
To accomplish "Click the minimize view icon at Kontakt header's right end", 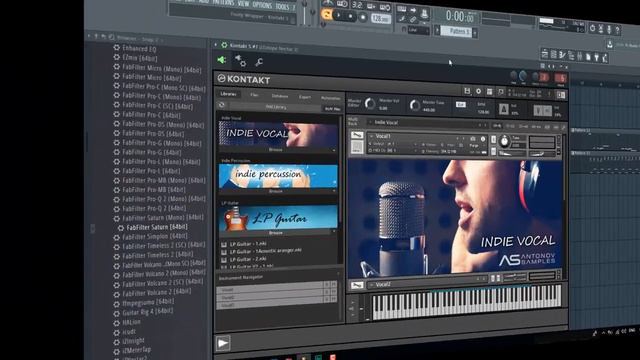I will coord(561,95).
